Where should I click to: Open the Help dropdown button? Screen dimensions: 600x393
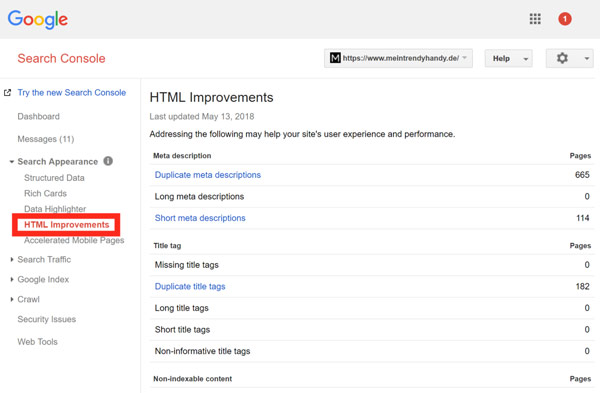click(508, 58)
